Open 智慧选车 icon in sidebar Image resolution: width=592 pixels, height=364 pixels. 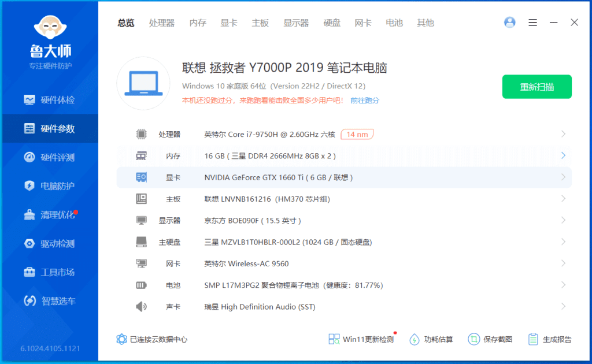(29, 301)
